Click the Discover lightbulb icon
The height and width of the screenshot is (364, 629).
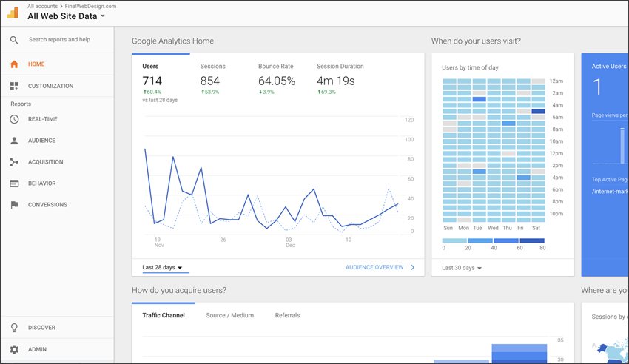(14, 328)
